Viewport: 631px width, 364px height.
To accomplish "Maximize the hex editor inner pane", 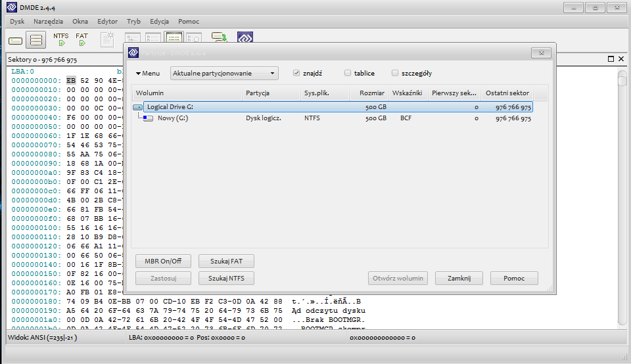I will point(611,59).
